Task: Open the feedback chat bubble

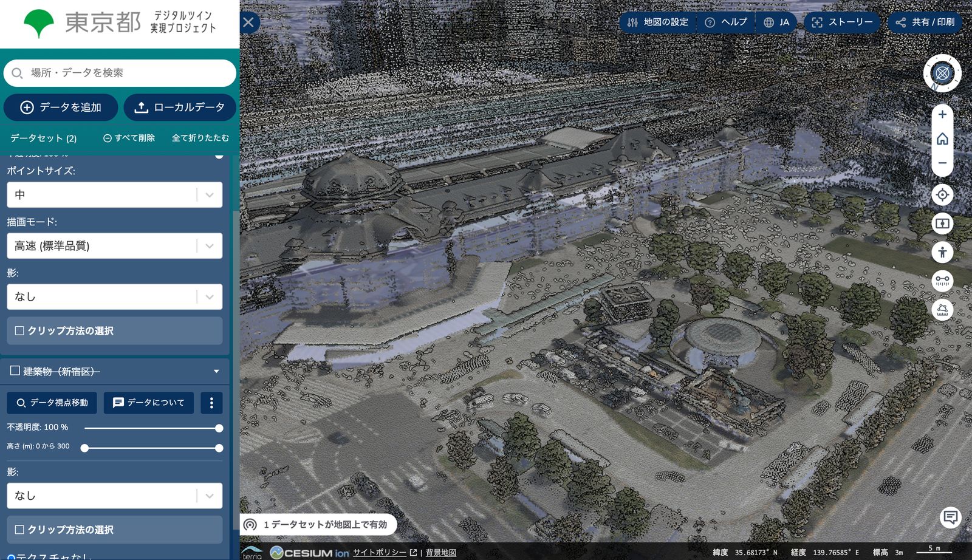Action: [951, 517]
